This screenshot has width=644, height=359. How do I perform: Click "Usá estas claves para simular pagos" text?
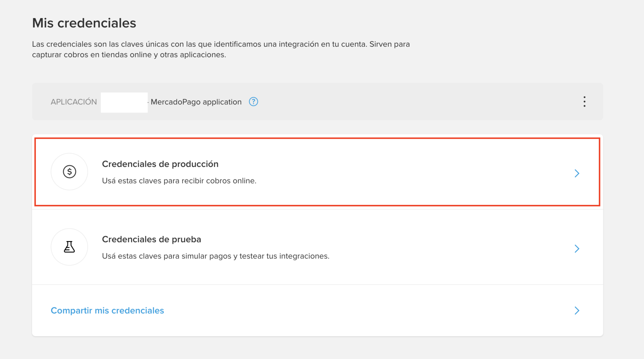click(215, 256)
